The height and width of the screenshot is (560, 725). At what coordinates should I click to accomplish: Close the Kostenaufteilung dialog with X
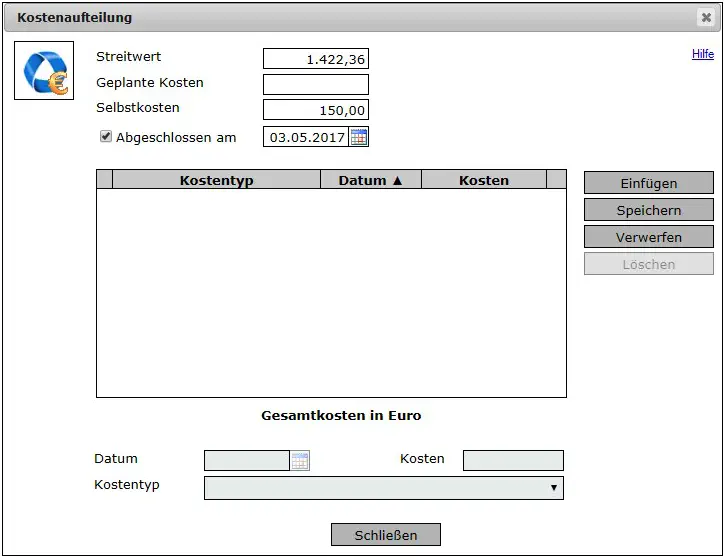706,17
